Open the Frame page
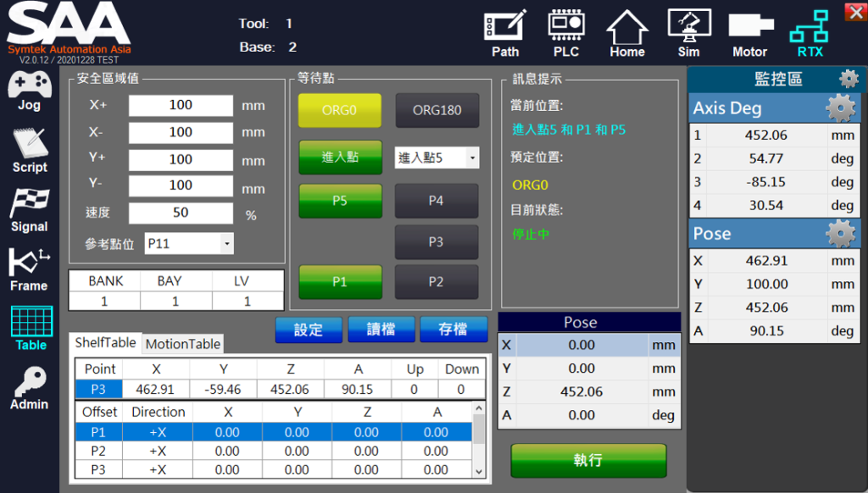The image size is (868, 493). (30, 269)
